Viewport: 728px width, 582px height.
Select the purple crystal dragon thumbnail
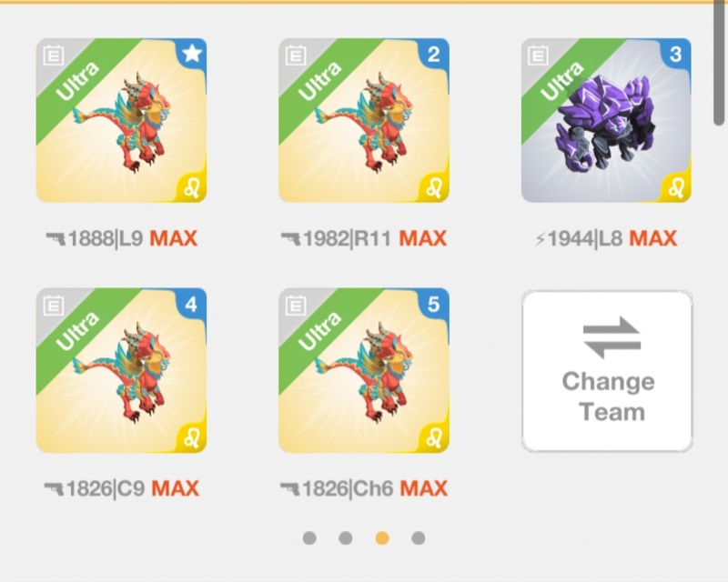coord(606,120)
